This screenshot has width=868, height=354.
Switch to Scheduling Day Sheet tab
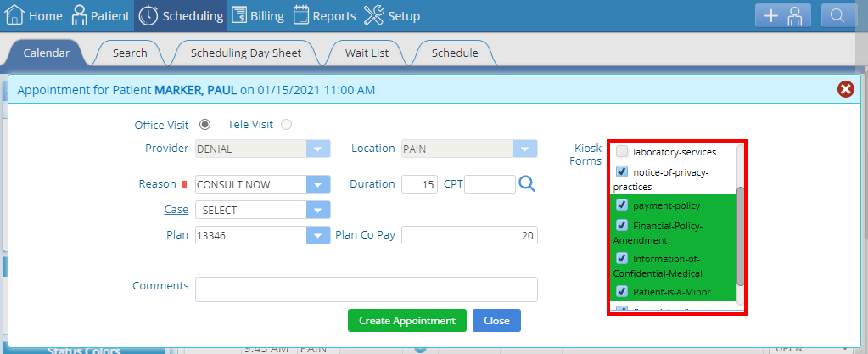(x=246, y=53)
